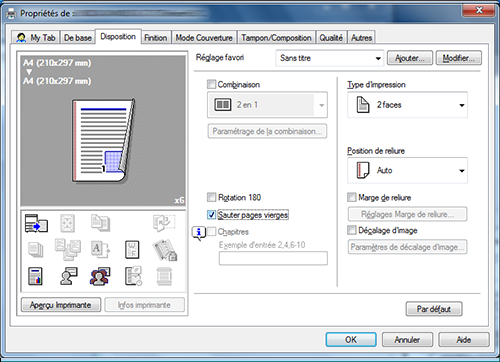Open the 2 en 1 combination dropdown

[x=267, y=105]
